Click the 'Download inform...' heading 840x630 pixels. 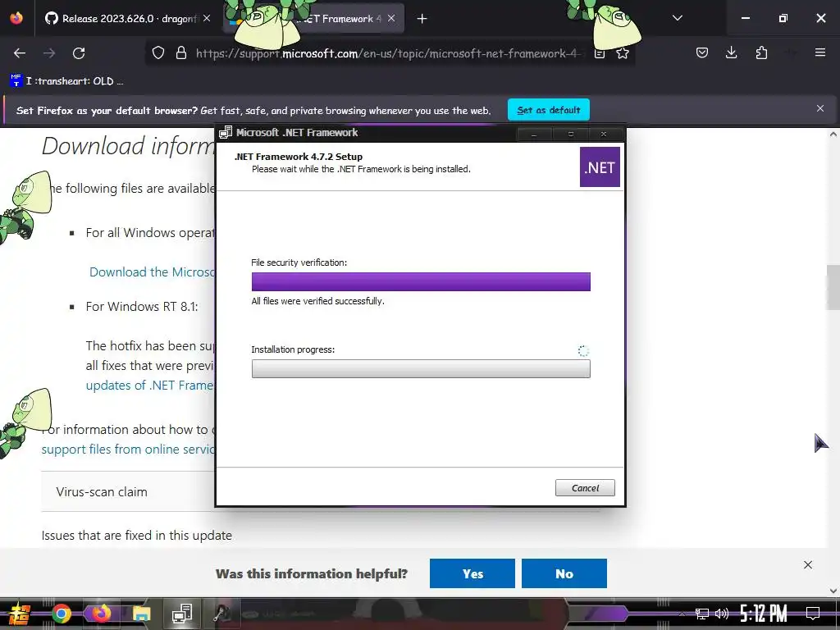[129, 146]
